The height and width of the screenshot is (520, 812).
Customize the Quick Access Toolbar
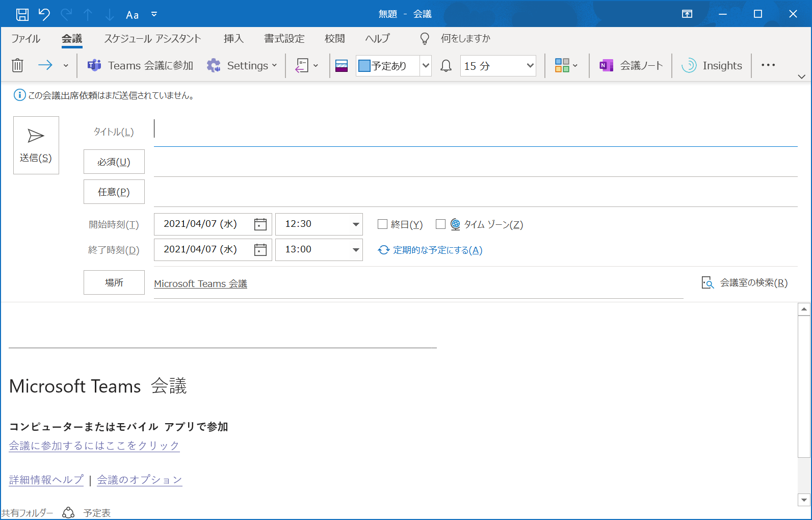point(154,14)
